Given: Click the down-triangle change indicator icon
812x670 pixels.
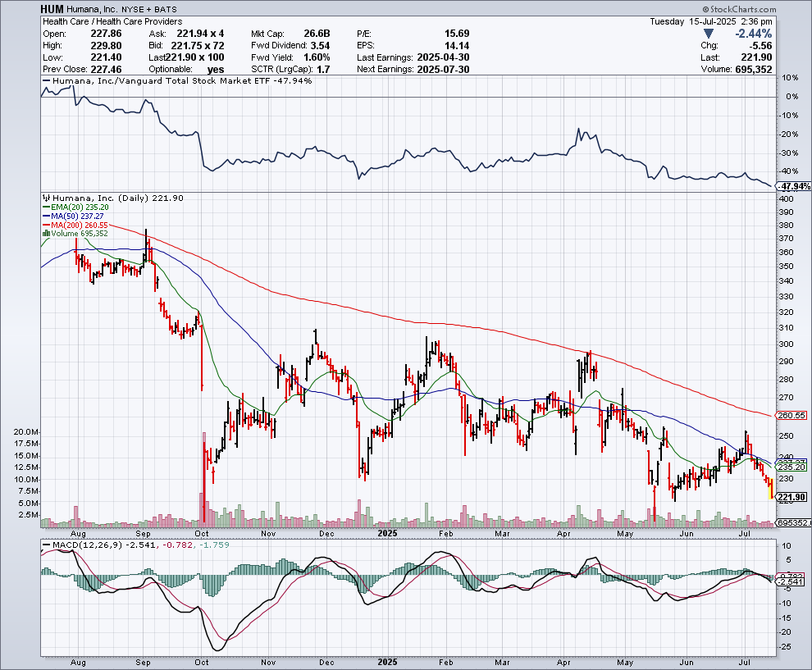Looking at the screenshot, I should click(x=709, y=34).
